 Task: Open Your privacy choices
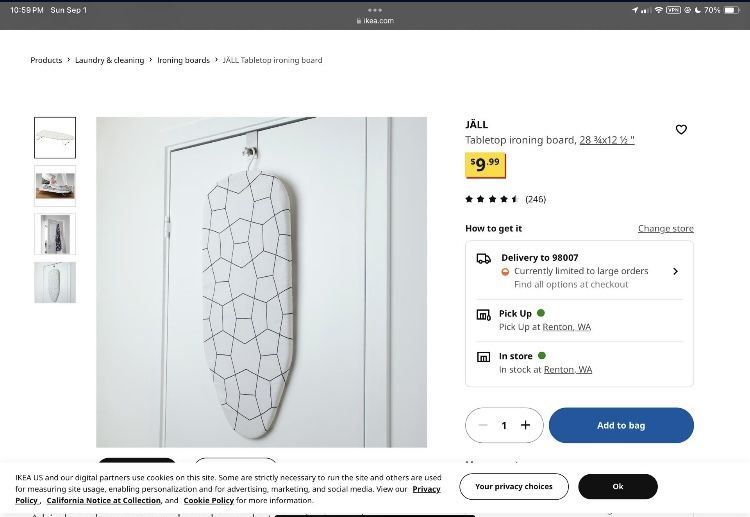514,487
